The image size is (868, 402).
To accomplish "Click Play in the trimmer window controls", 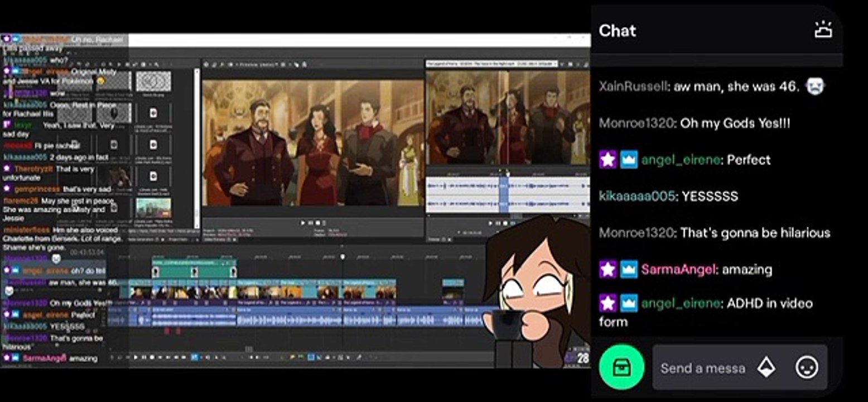I will 491,223.
